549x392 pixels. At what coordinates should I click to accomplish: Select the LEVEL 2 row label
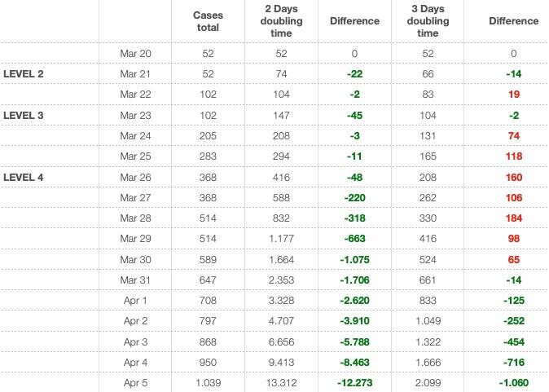tap(24, 74)
